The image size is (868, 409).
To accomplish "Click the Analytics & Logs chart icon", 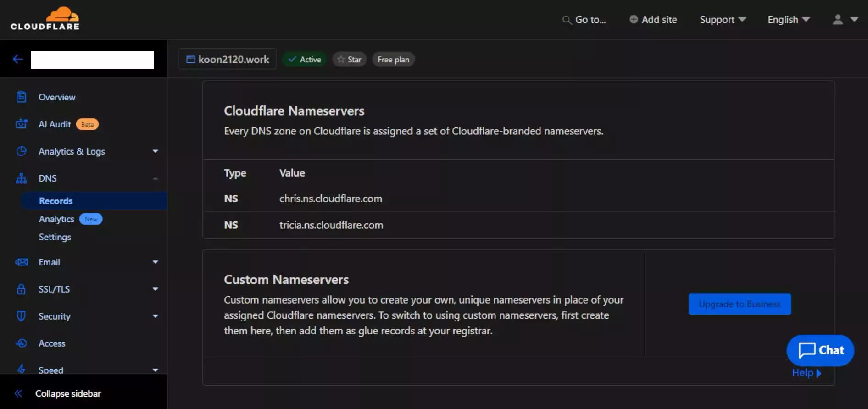I will 21,151.
